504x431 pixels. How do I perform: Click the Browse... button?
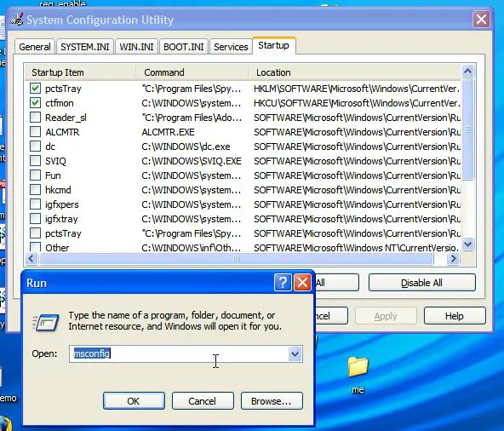pyautogui.click(x=272, y=401)
